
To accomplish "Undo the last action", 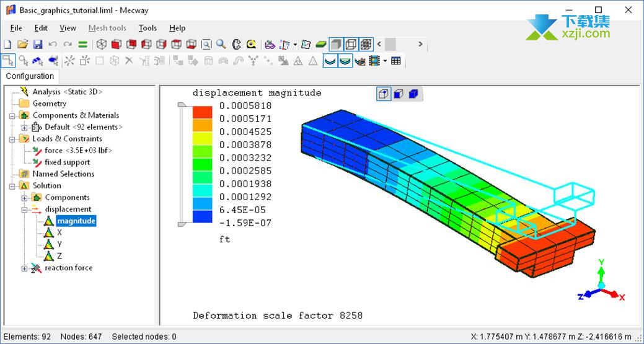I will coord(53,44).
